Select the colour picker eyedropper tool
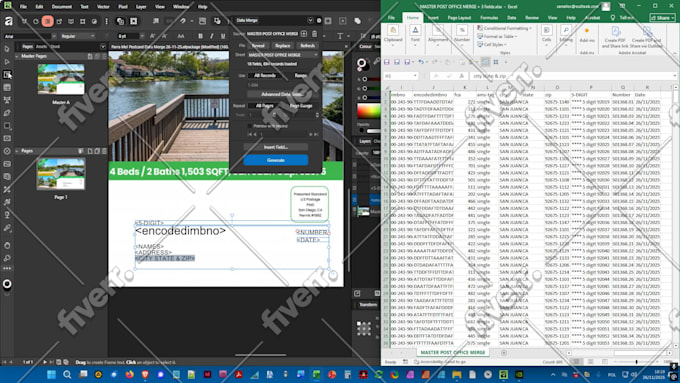The height and width of the screenshot is (383, 680). click(x=7, y=228)
